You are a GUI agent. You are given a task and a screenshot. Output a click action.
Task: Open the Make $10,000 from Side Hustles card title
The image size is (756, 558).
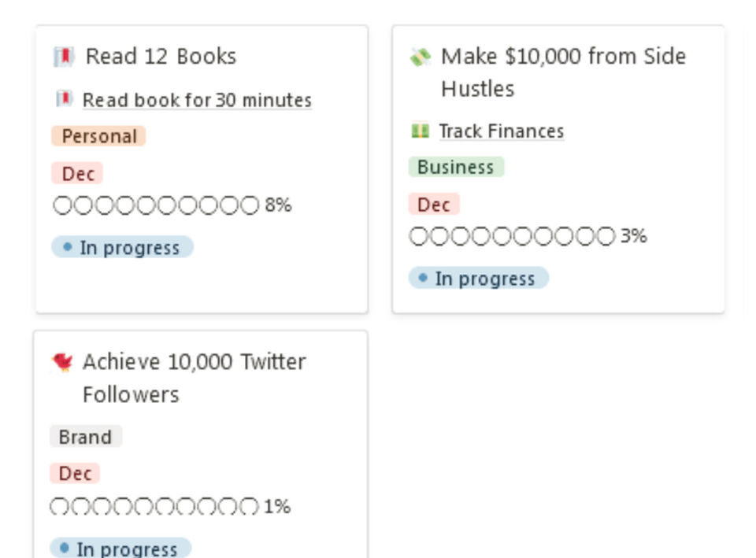coord(563,72)
